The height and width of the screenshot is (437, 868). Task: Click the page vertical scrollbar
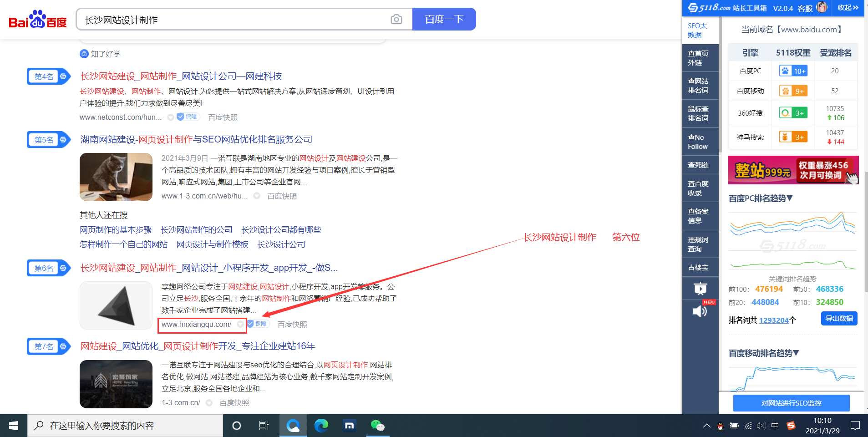(866, 232)
